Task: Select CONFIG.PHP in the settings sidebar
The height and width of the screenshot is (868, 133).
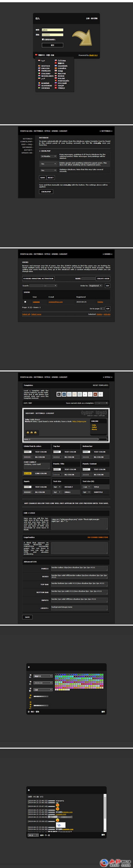Action: tap(26, 141)
